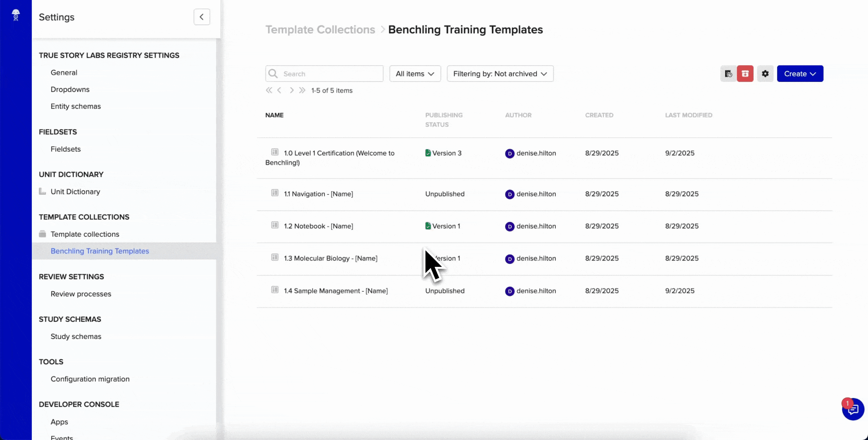Click the red archive icon button
Viewport: 868px width, 440px height.
[745, 74]
